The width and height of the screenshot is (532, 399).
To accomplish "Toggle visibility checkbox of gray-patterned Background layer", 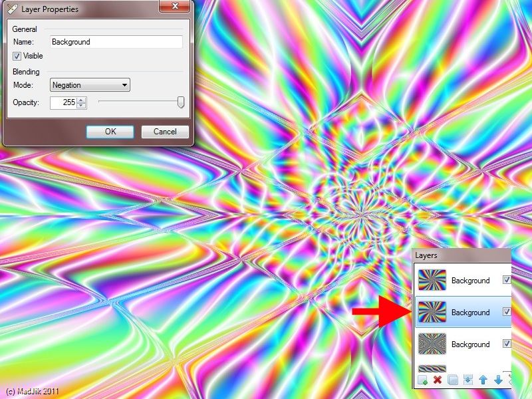I will click(507, 343).
